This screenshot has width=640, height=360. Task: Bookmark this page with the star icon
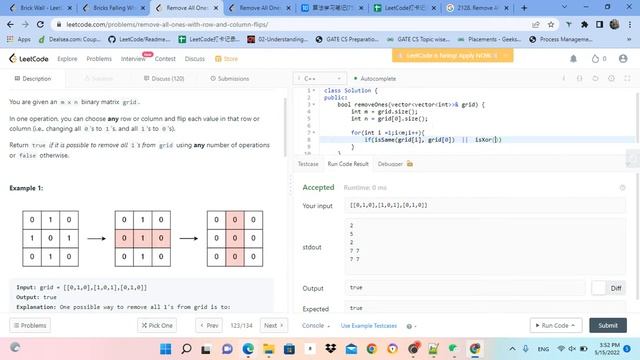point(551,24)
